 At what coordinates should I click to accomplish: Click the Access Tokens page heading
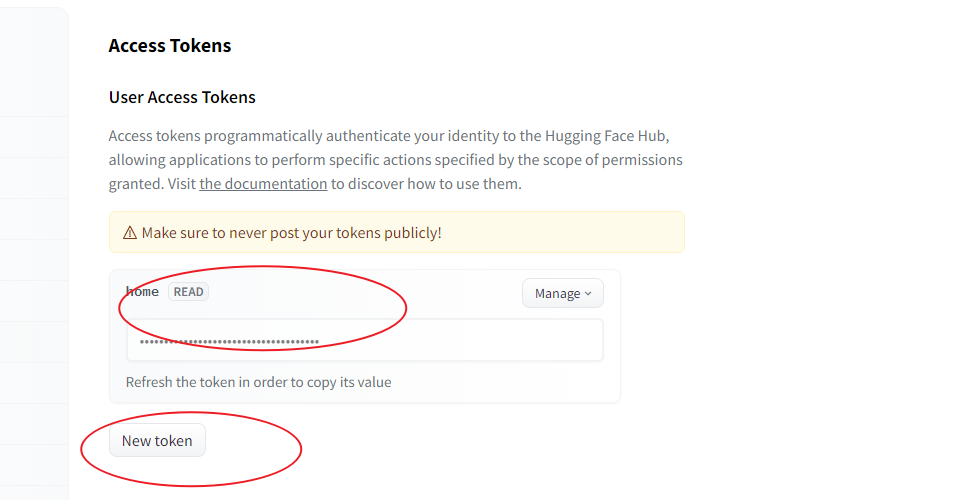coord(170,45)
